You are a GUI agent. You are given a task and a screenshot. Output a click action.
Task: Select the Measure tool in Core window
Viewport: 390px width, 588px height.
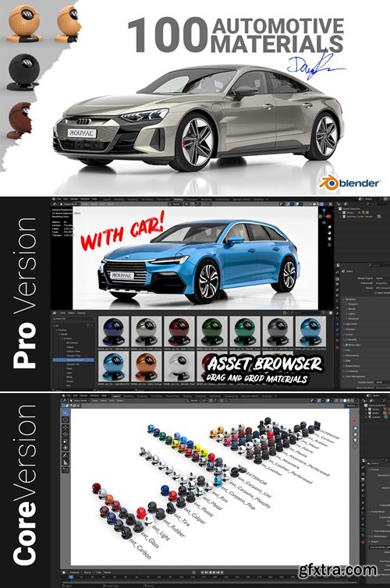coord(66,462)
